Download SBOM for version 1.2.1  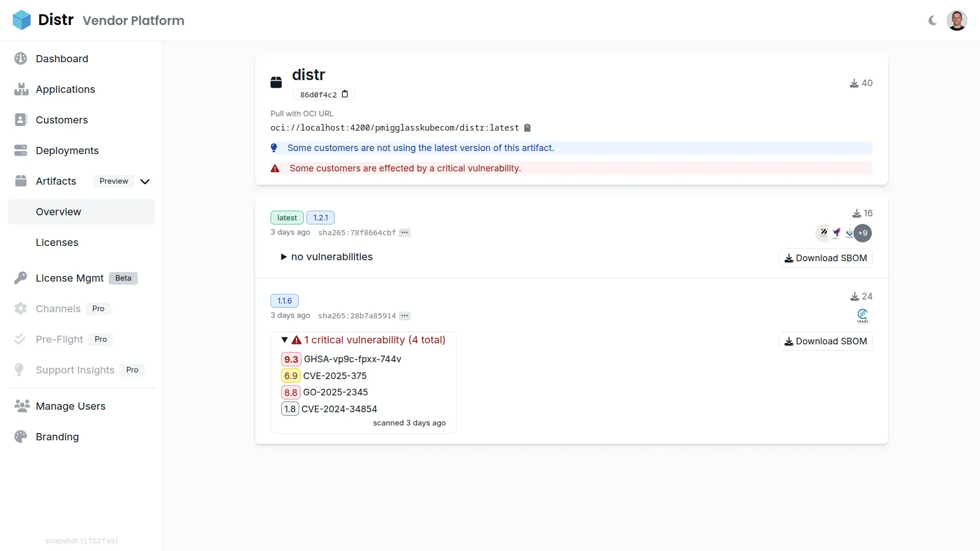tap(825, 258)
